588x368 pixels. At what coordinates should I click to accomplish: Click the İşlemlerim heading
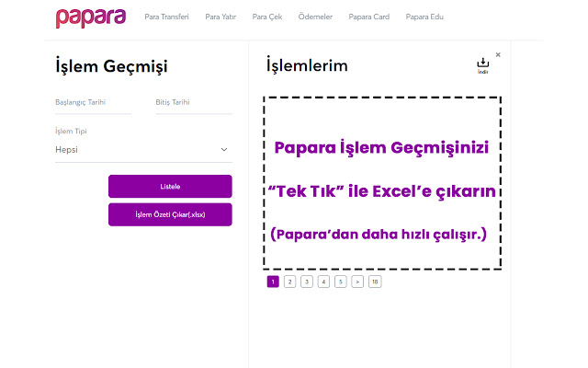(x=307, y=65)
